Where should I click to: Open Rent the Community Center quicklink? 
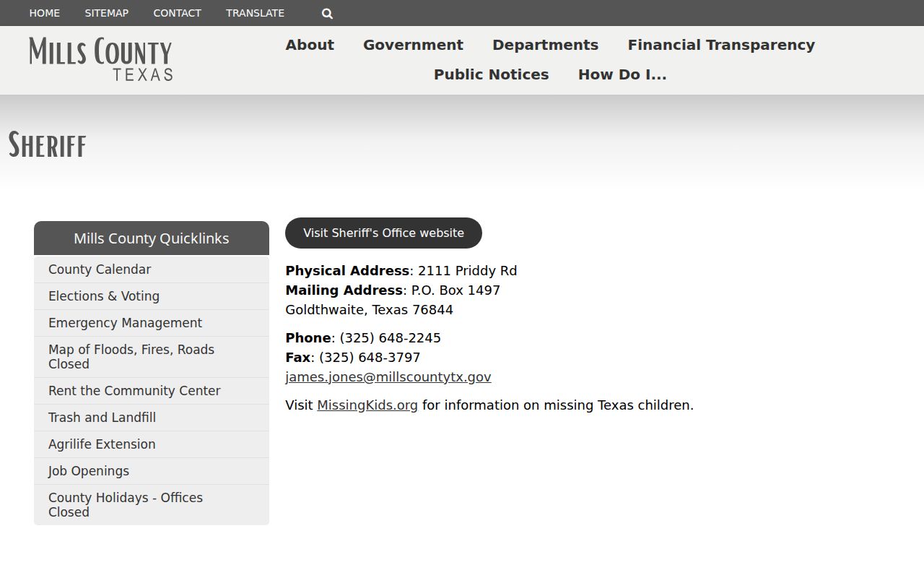click(x=152, y=391)
